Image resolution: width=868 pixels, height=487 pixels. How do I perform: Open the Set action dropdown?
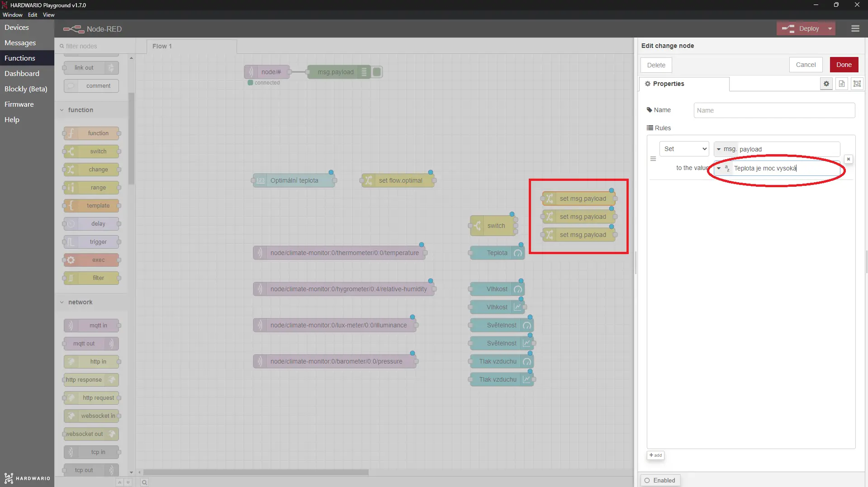[684, 149]
